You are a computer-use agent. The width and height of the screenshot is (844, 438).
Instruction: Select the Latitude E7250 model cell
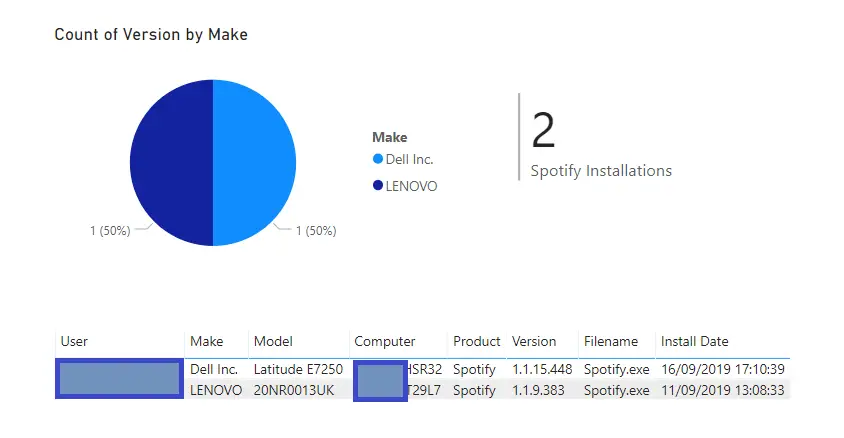pyautogui.click(x=298, y=369)
